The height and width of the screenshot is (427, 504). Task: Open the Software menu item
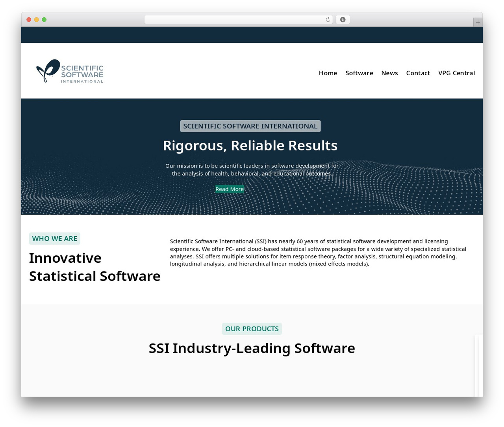click(359, 73)
